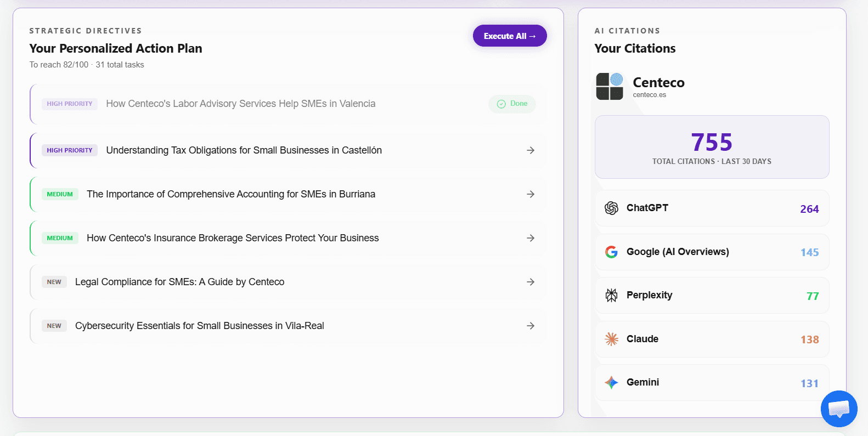The height and width of the screenshot is (436, 868).
Task: Click the HIGH PRIORITY tag on the Valencia task
Action: tap(70, 104)
